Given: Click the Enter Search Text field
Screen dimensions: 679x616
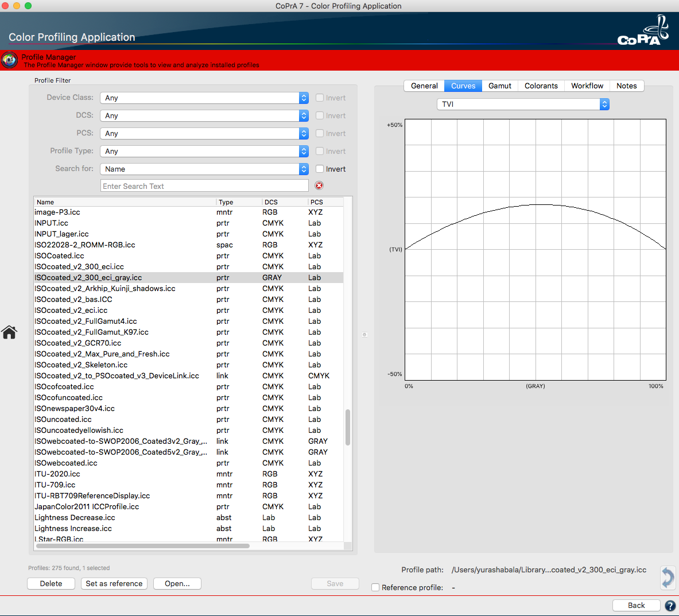Looking at the screenshot, I should 204,186.
